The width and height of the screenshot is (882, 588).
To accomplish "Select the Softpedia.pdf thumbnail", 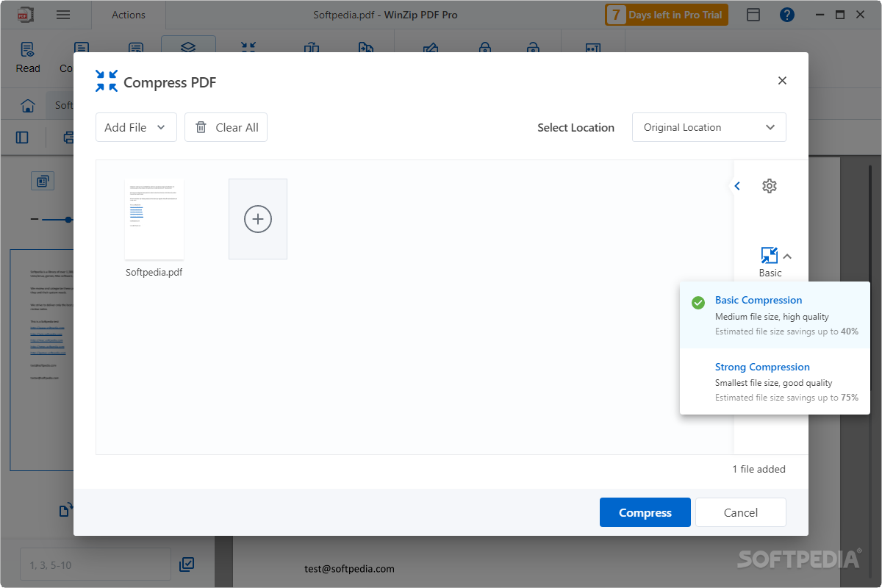I will [154, 219].
